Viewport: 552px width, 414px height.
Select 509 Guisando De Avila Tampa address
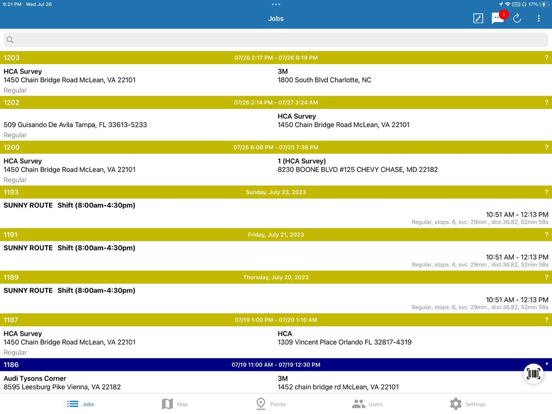[75, 125]
